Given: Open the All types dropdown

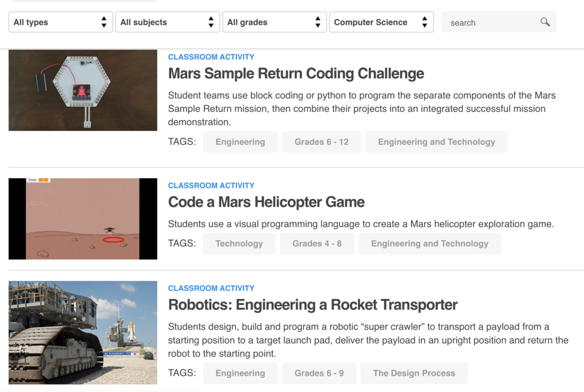Looking at the screenshot, I should pyautogui.click(x=55, y=22).
